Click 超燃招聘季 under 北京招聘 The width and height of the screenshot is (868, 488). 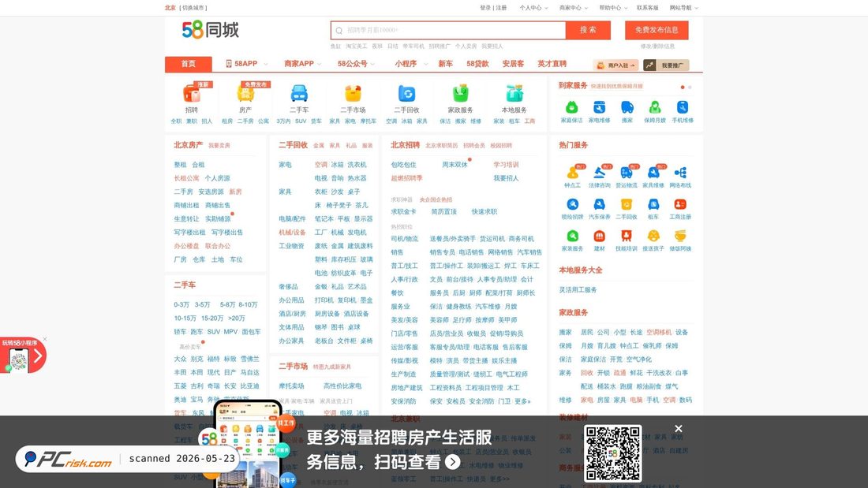click(406, 178)
